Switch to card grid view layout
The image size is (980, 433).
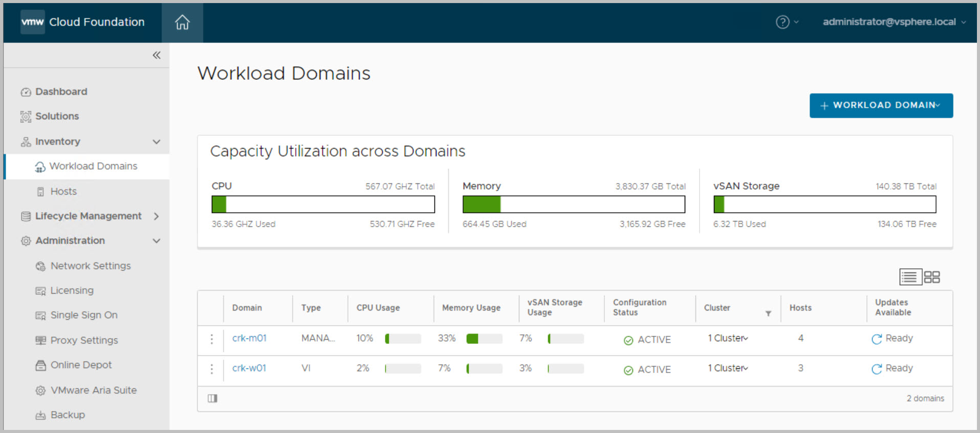point(932,277)
